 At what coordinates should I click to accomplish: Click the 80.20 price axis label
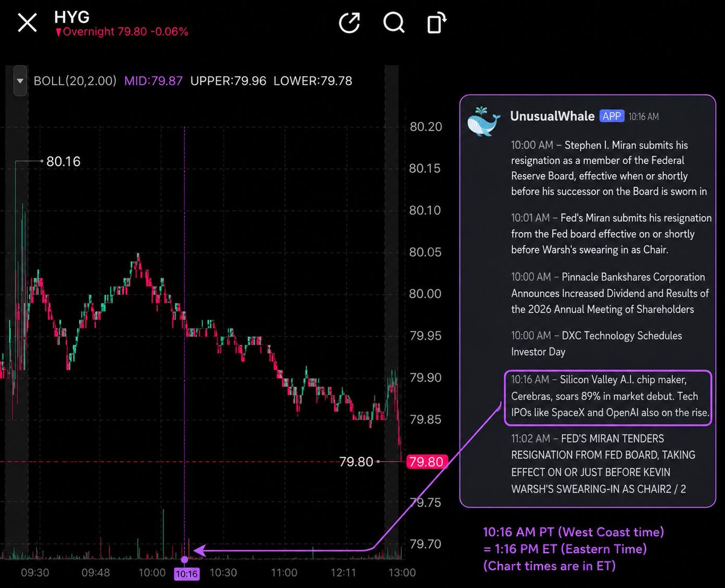tap(425, 127)
